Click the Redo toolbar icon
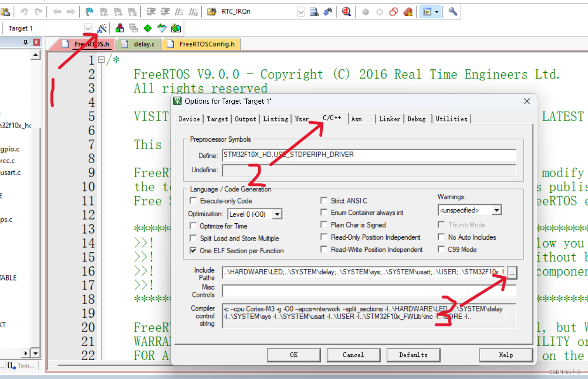 [x=38, y=11]
